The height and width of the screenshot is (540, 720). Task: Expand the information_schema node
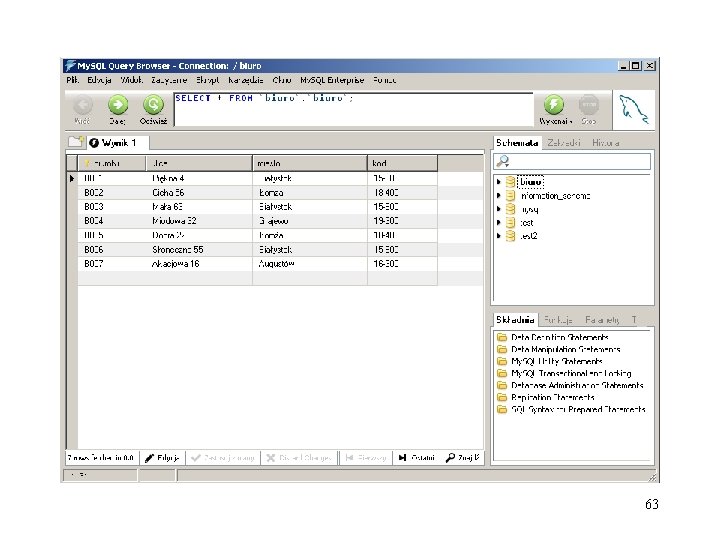pos(499,196)
